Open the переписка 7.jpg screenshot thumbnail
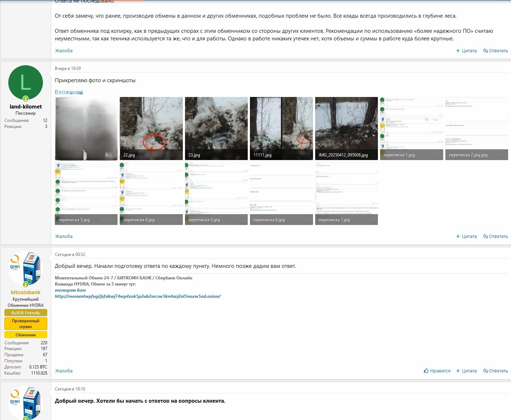 [x=346, y=193]
